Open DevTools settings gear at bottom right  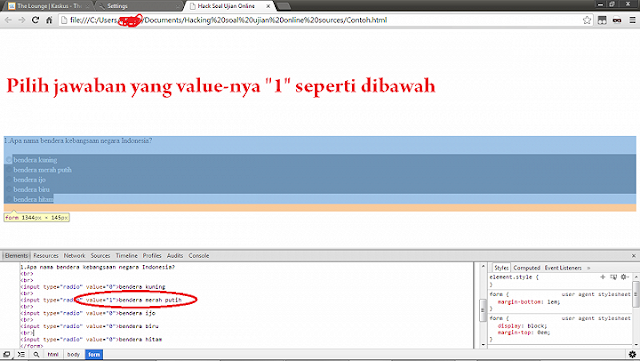632,354
